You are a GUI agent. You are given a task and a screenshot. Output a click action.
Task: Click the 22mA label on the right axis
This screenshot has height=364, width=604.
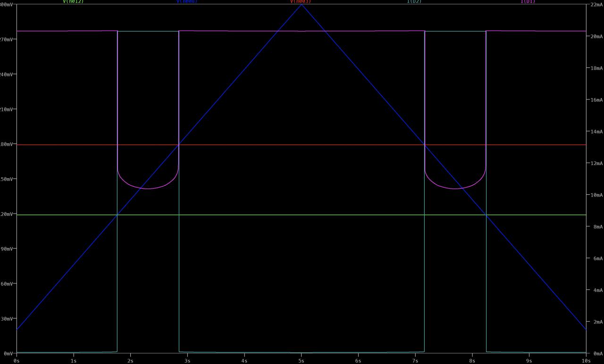click(596, 5)
